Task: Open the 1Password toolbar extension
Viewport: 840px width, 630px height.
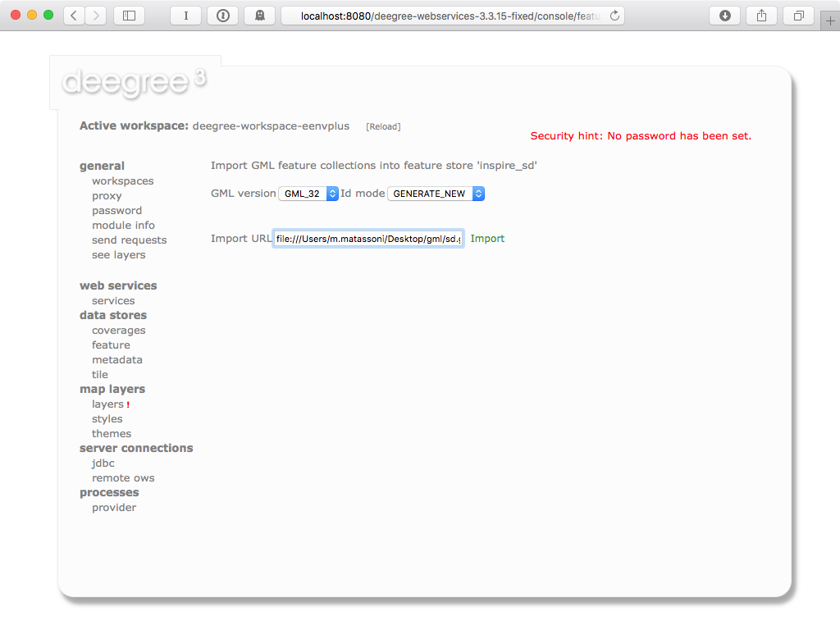Action: pyautogui.click(x=223, y=16)
